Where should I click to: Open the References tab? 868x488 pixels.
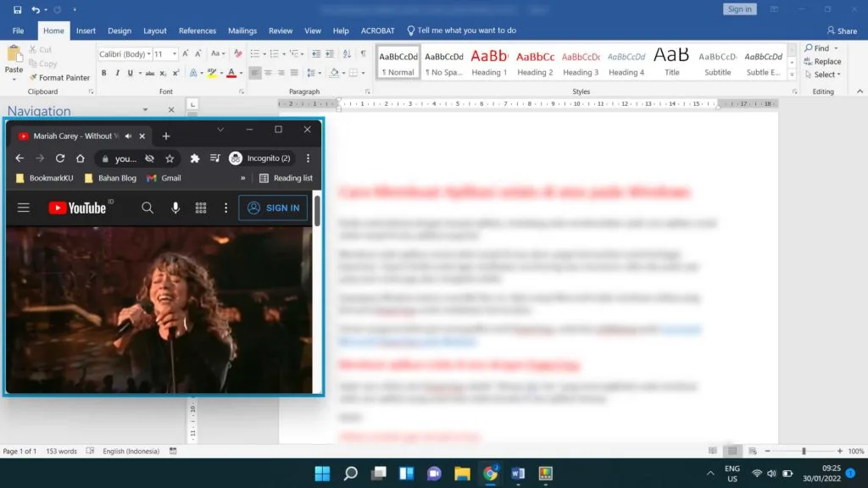click(197, 30)
